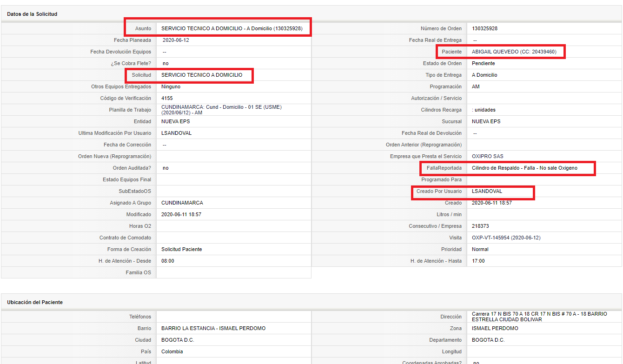Screen dimensions: 623x364
Task: Click the Solicitud value SERVICIO TECNICO A DOMICILIO
Action: pyautogui.click(x=202, y=75)
